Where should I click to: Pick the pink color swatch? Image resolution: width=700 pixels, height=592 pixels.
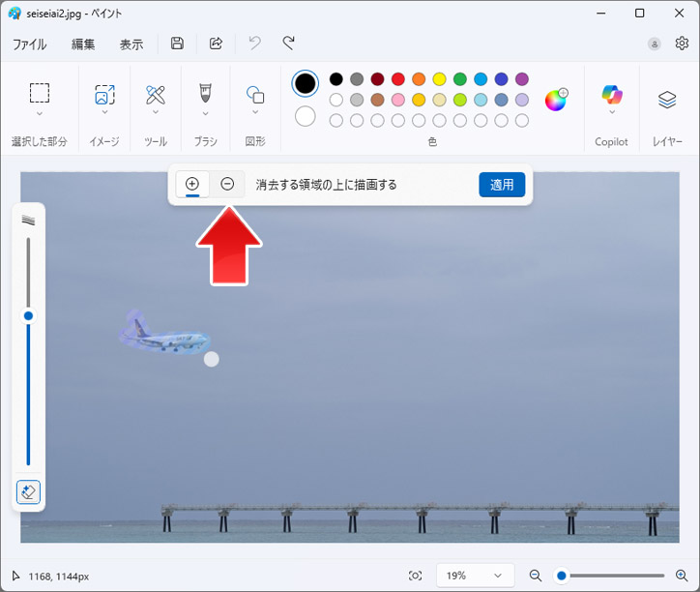pyautogui.click(x=397, y=100)
